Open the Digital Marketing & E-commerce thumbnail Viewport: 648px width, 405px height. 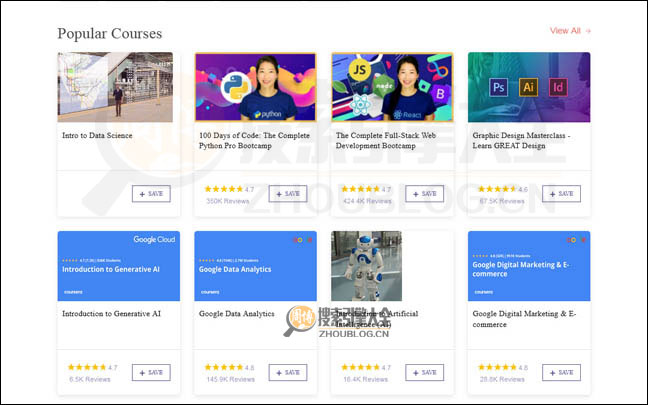tap(529, 266)
